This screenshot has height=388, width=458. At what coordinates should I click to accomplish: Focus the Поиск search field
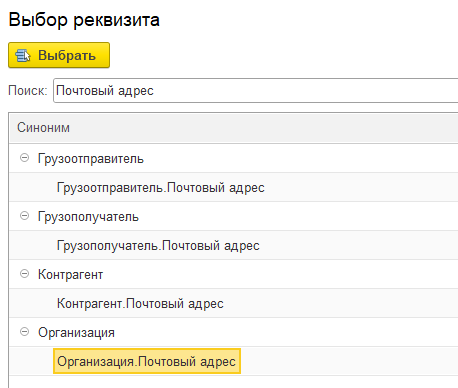tap(256, 91)
